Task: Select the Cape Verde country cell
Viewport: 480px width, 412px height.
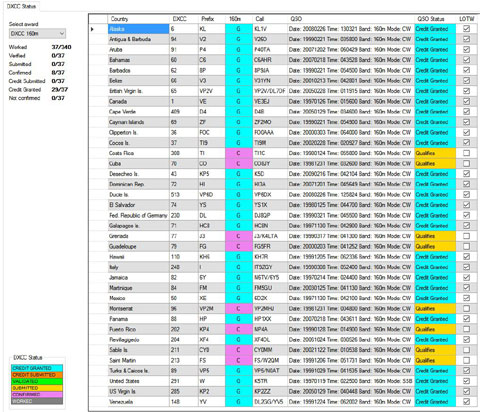Action: point(139,112)
